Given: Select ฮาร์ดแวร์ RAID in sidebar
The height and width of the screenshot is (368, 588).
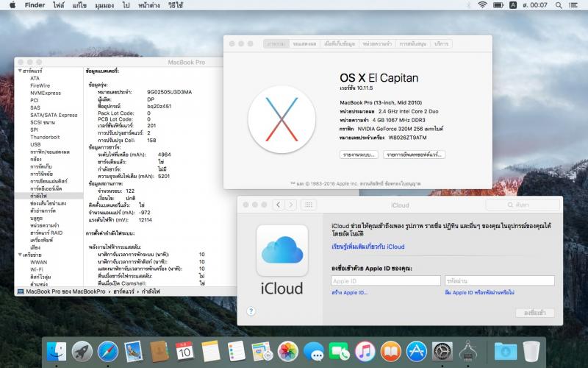Looking at the screenshot, I should click(x=46, y=233).
